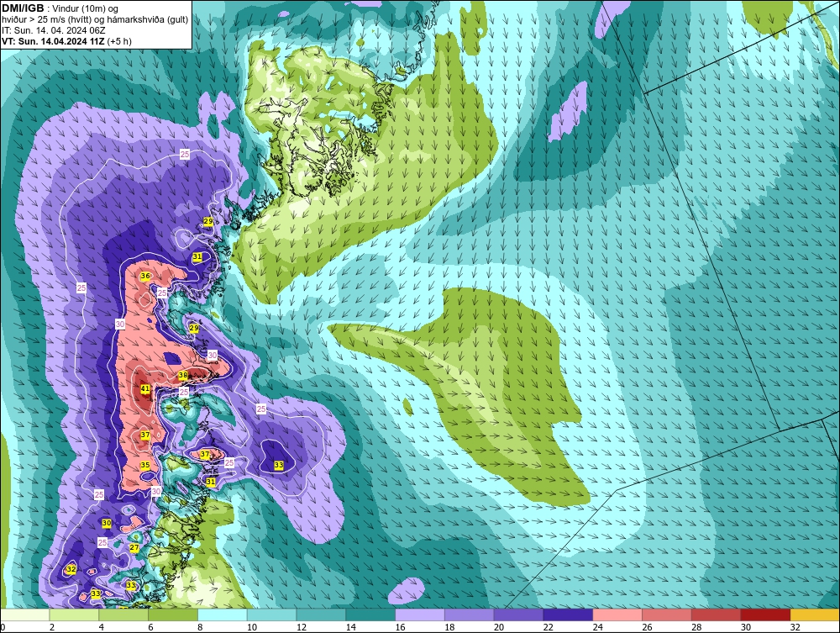Screen dimensions: 840x633
Task: Select the 26–28 m/s salmon legend swatch
Action: (x=667, y=615)
